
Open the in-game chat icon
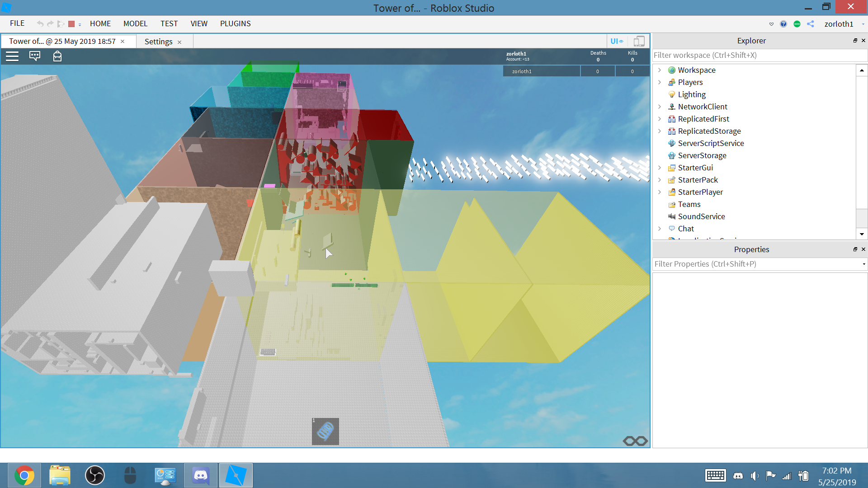pyautogui.click(x=35, y=56)
